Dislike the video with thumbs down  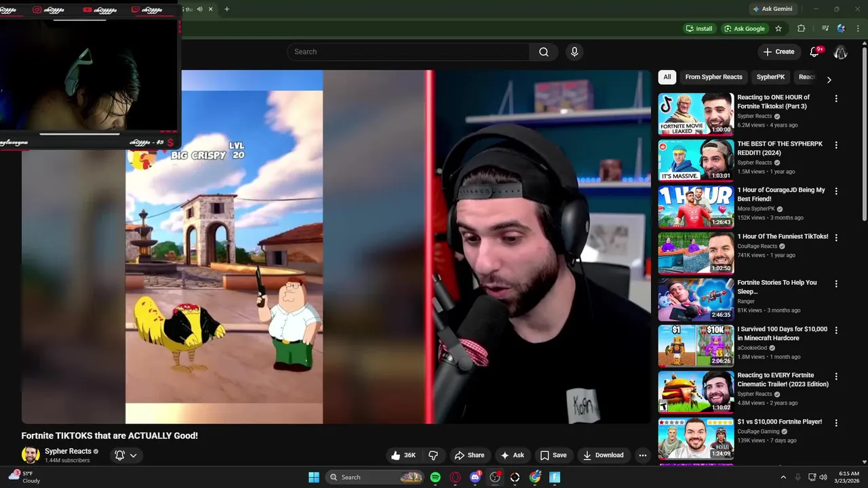coord(433,455)
